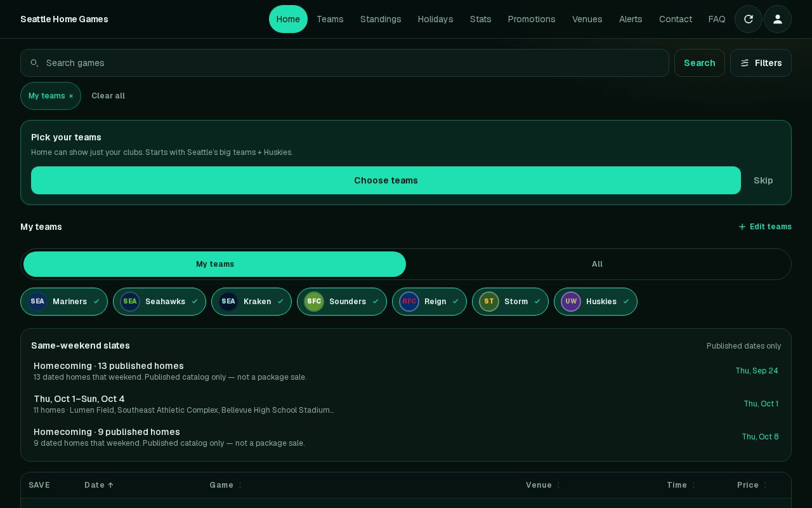Uncheck the Storm team chip

click(x=510, y=302)
